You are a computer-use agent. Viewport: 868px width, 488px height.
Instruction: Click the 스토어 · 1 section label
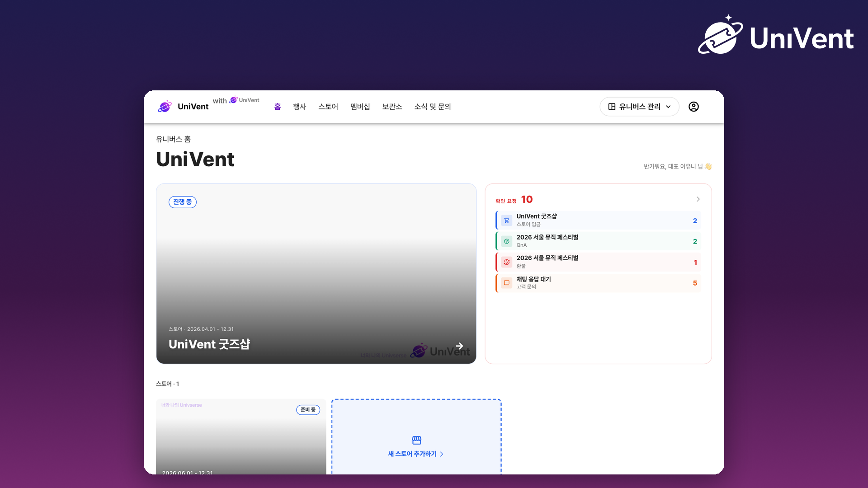[167, 384]
